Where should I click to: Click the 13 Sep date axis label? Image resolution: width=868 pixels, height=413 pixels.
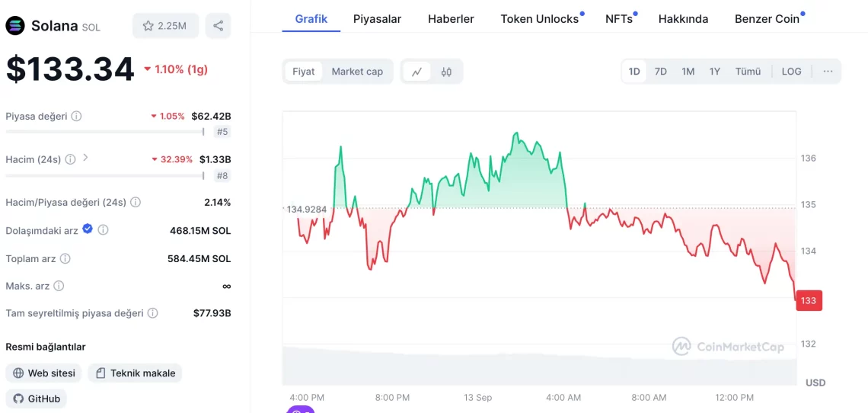477,398
